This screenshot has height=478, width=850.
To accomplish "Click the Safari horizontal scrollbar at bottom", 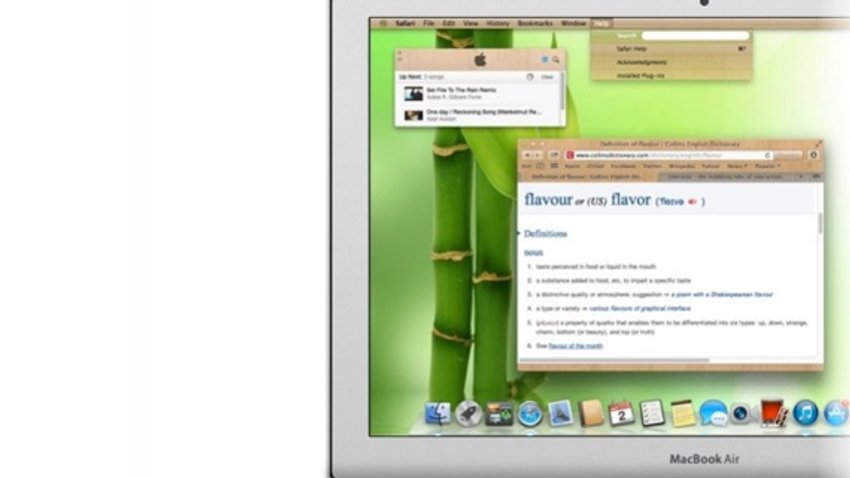I will pos(614,360).
